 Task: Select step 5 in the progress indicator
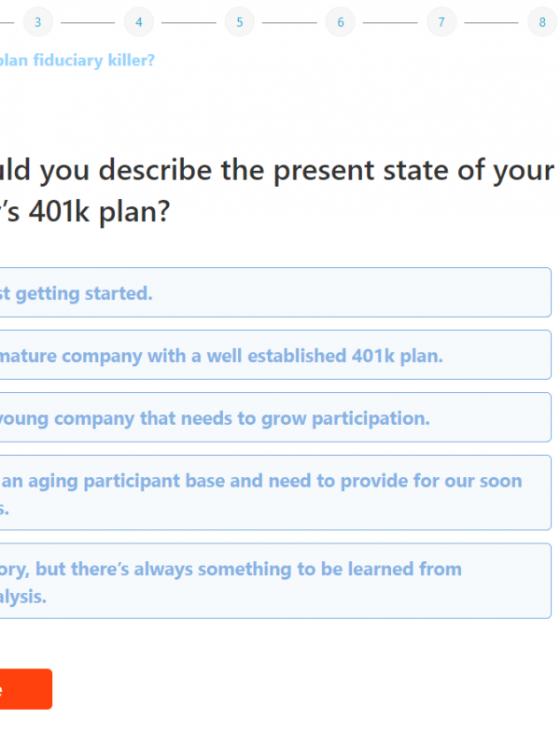[239, 21]
